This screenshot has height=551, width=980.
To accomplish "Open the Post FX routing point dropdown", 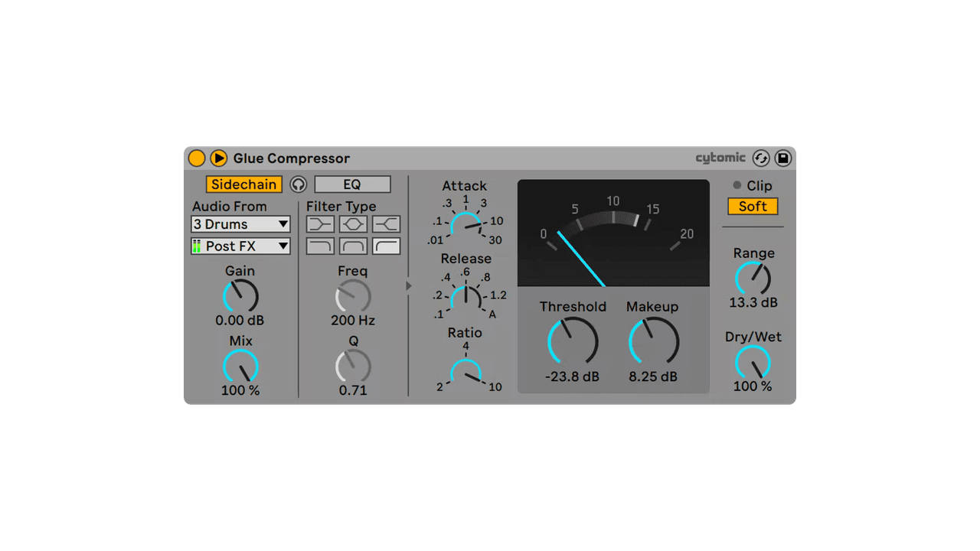I will 240,246.
